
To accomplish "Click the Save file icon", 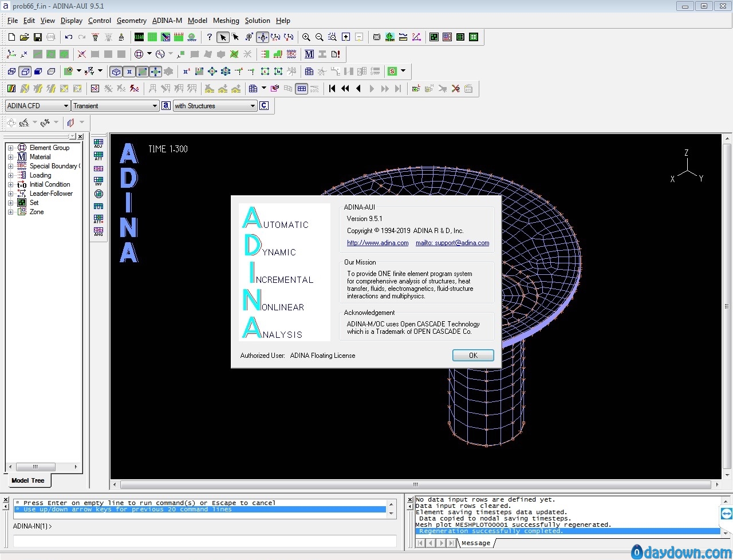I will click(x=37, y=37).
